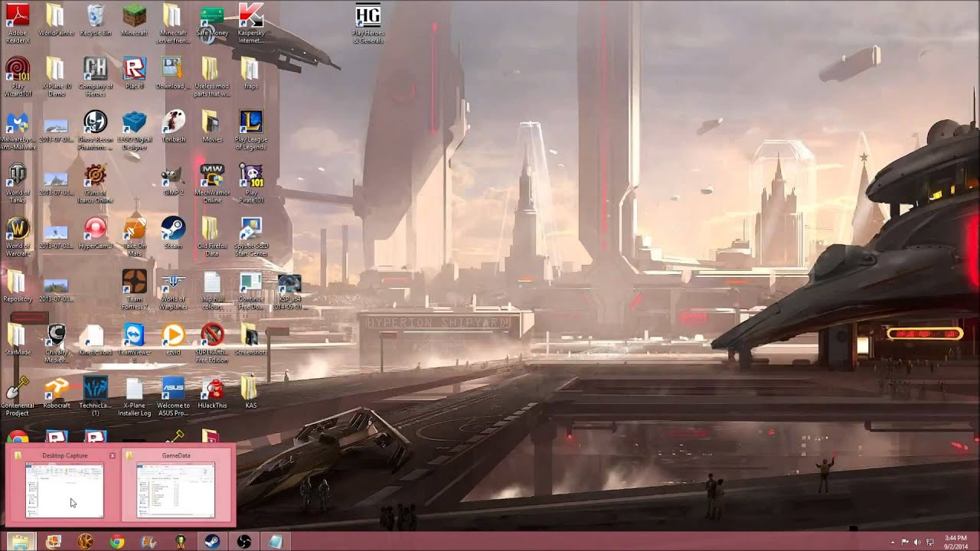Viewport: 980px width, 551px height.
Task: Select the Malwarebytes Anti-Malware shortcut
Action: (18, 130)
